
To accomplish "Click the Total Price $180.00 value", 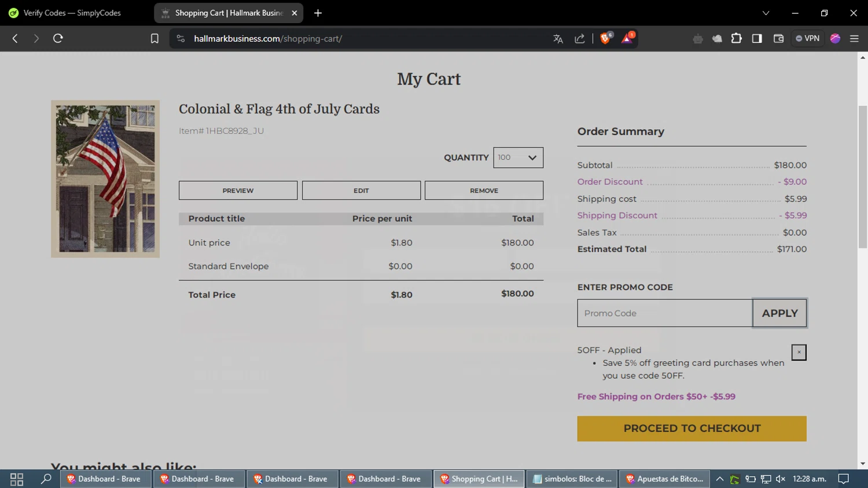I will pos(517,293).
